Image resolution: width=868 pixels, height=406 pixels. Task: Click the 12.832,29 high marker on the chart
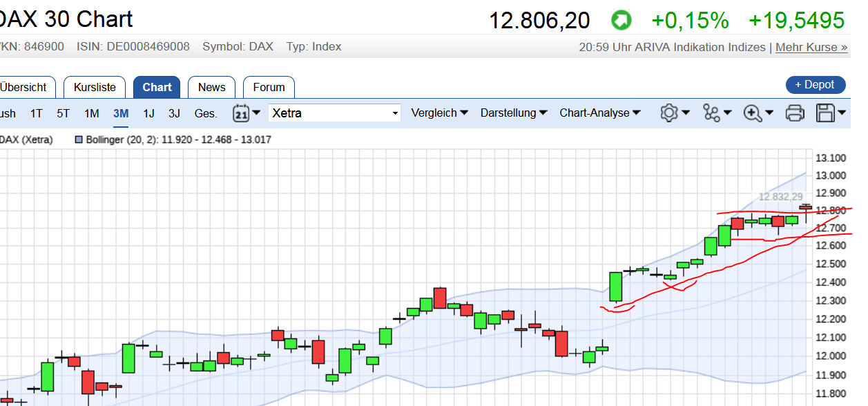[781, 197]
